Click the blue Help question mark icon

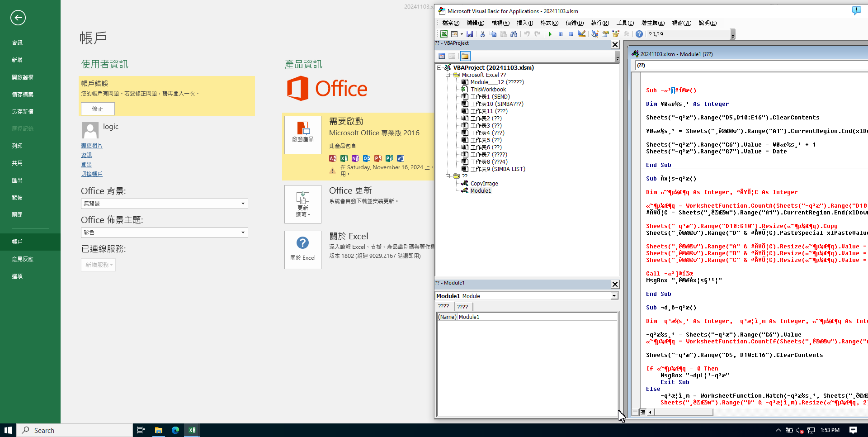(639, 34)
